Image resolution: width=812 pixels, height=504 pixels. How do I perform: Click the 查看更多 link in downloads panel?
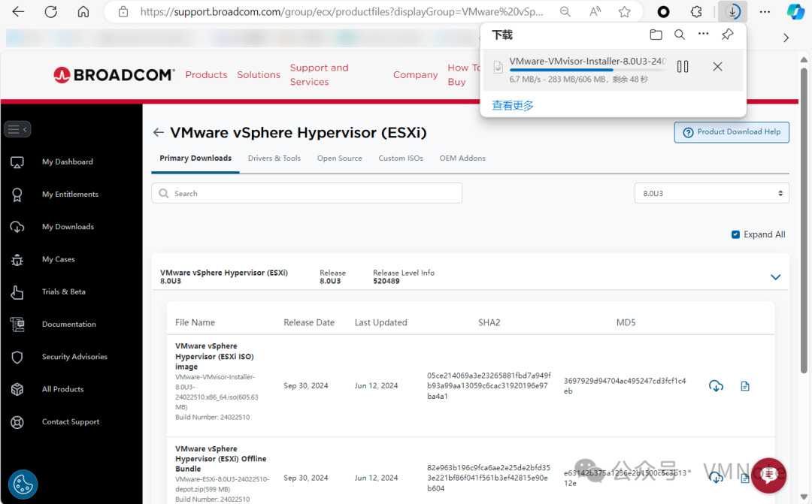click(x=512, y=106)
